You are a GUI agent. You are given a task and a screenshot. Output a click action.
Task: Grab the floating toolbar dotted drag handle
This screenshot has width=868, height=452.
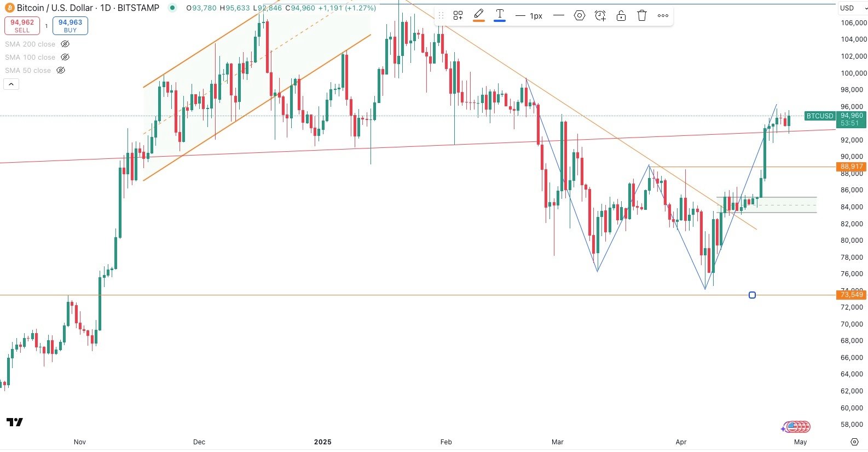click(x=441, y=15)
